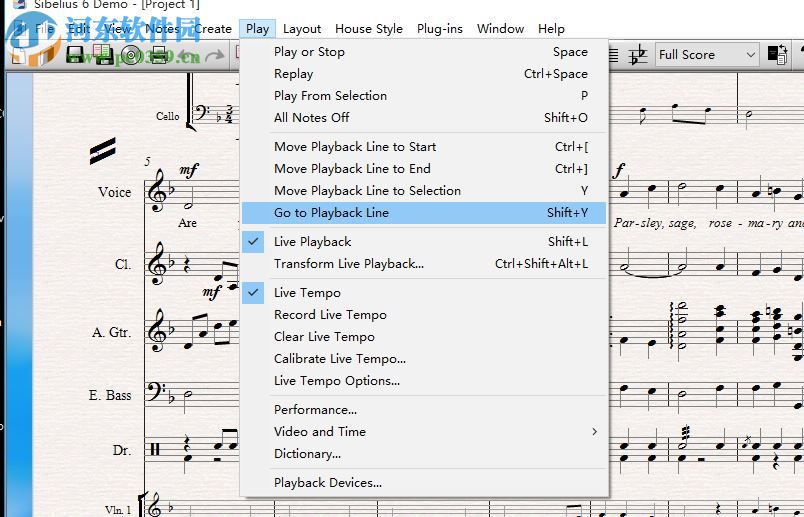The width and height of the screenshot is (804, 517).
Task: Toggle Live Playback checkmark item
Action: [x=424, y=242]
